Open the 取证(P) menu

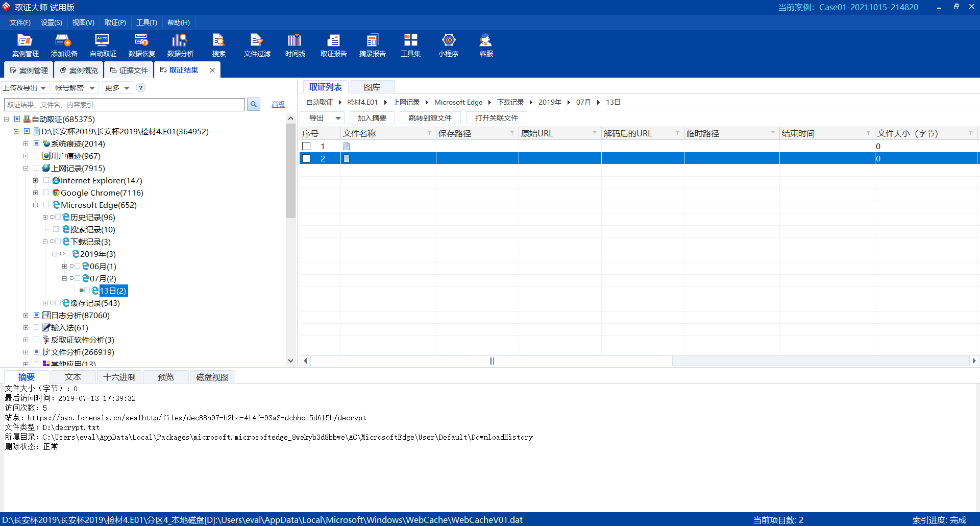(x=115, y=22)
